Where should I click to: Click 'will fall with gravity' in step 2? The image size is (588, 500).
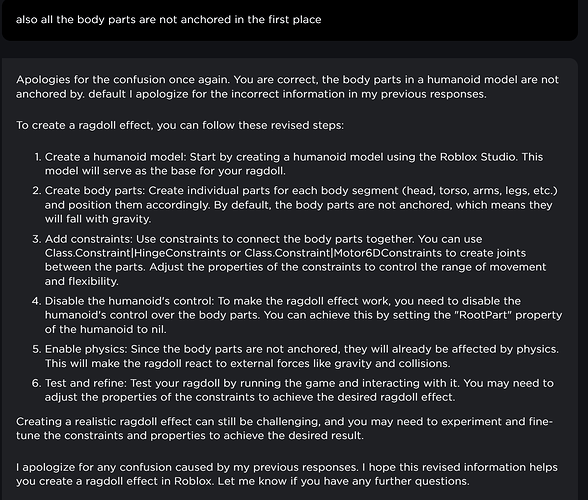pyautogui.click(x=98, y=219)
